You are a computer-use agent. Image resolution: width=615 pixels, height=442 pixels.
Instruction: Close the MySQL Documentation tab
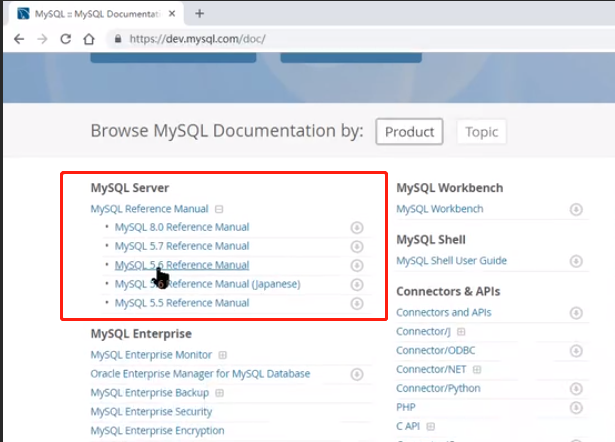point(172,14)
